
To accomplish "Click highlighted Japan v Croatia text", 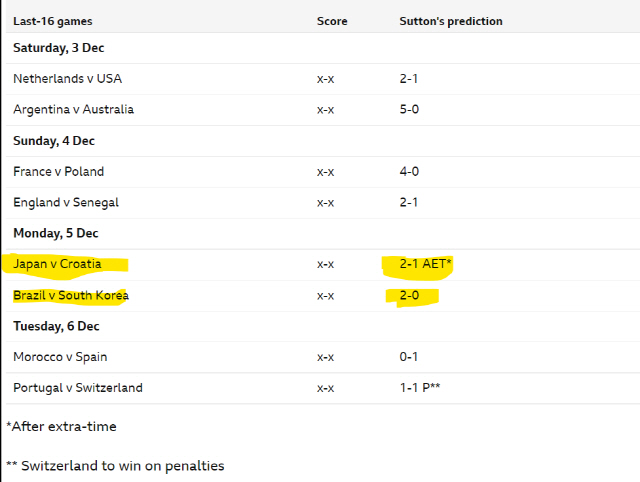I will 57,264.
